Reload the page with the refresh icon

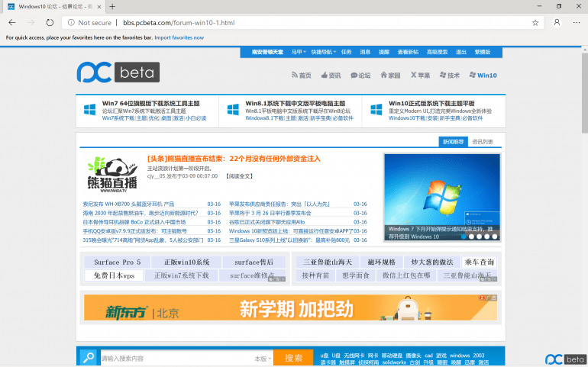coord(50,22)
